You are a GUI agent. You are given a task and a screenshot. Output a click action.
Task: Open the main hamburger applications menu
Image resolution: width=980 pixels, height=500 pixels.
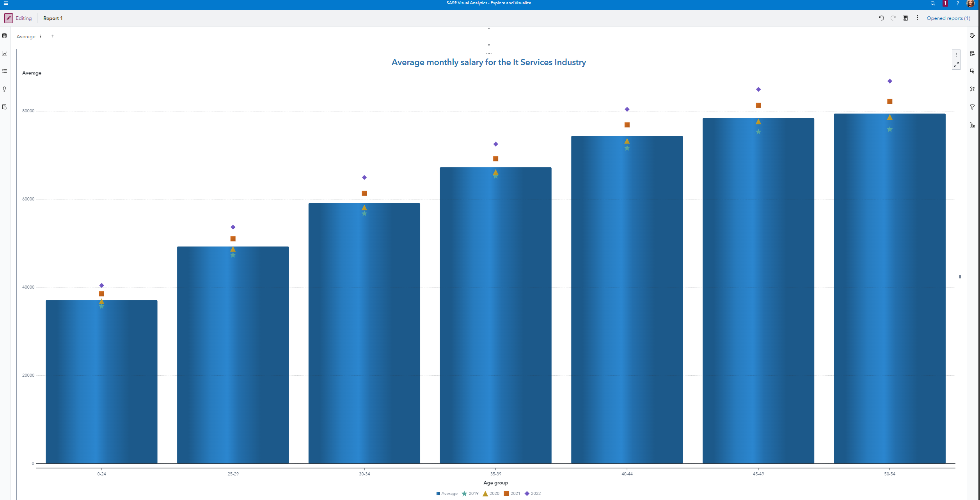[6, 3]
